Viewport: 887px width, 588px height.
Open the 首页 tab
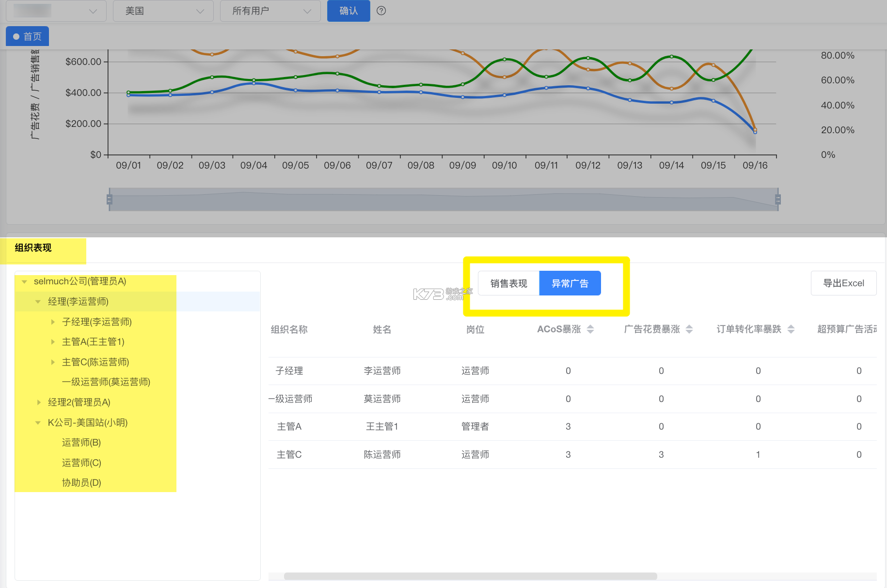[28, 36]
